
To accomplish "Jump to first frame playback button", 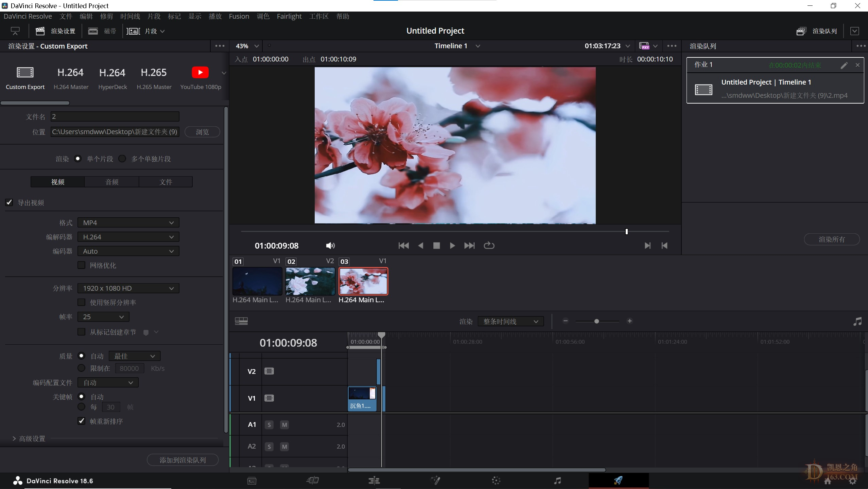I will click(x=403, y=246).
